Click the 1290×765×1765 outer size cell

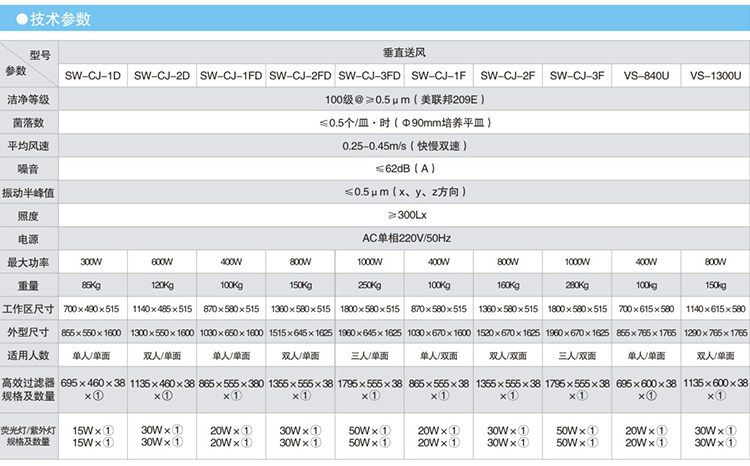pyautogui.click(x=716, y=333)
